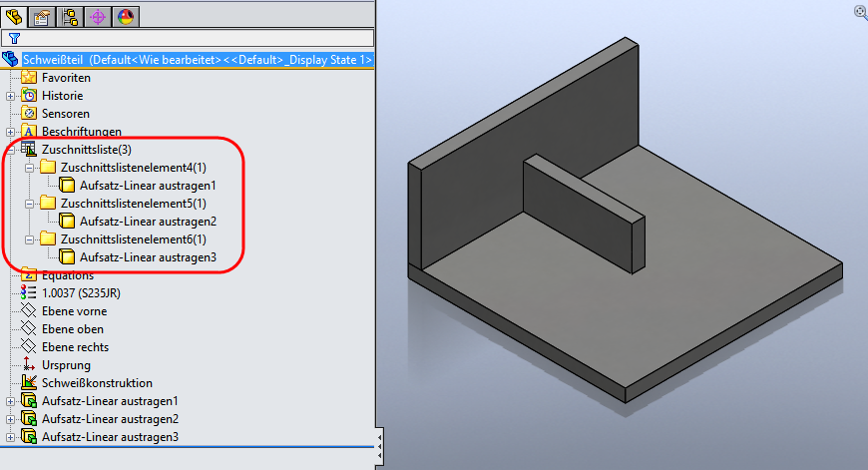Click the funnel filter icon
868x470 pixels.
(14, 38)
